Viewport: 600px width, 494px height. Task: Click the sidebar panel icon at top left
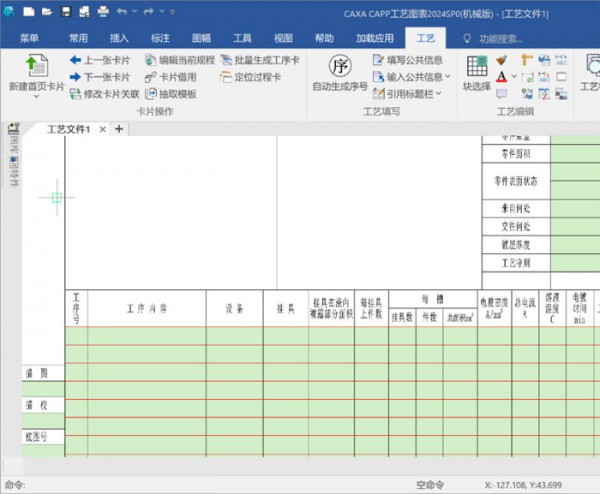coord(14,129)
